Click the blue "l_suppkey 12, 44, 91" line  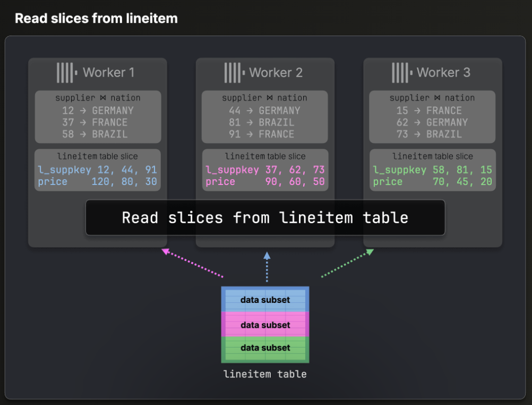click(97, 170)
